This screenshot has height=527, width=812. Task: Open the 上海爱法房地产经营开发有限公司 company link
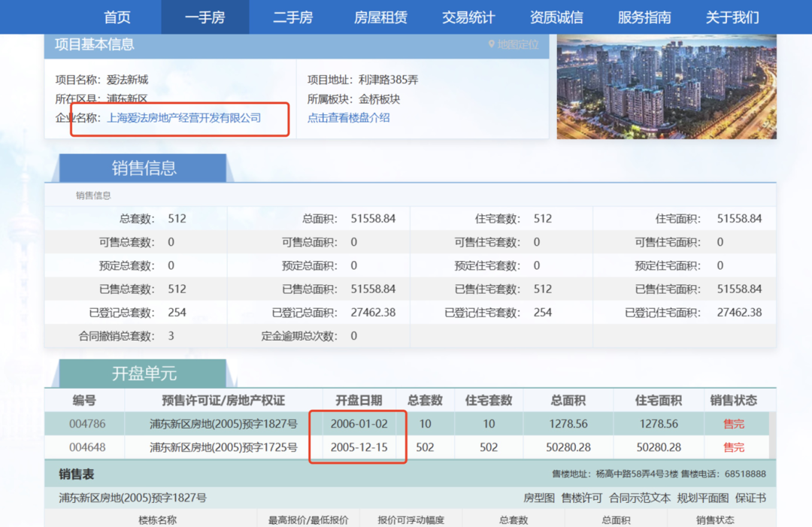184,118
